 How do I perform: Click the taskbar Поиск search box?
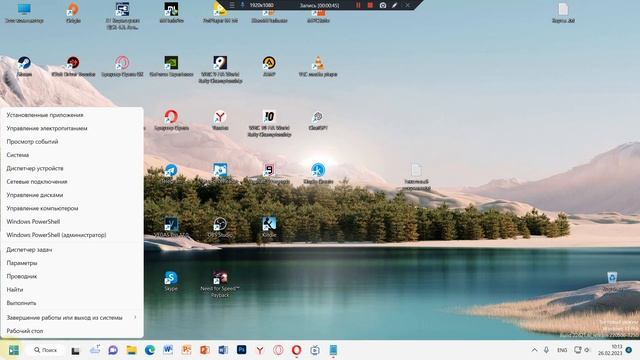(x=46, y=350)
